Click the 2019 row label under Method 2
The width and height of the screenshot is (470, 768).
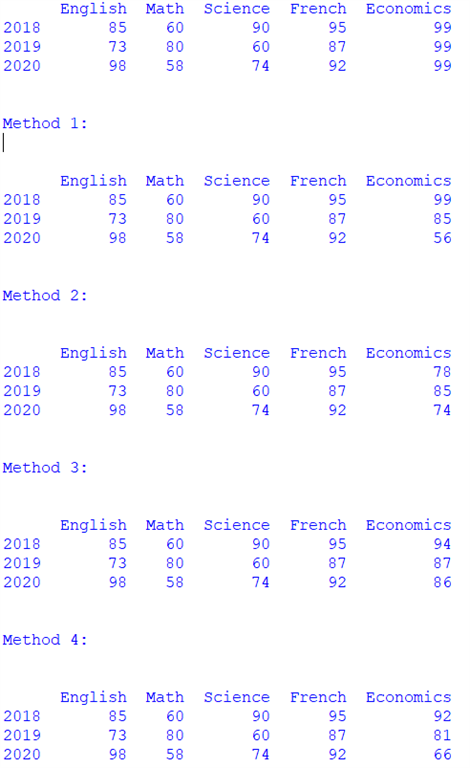pos(22,391)
